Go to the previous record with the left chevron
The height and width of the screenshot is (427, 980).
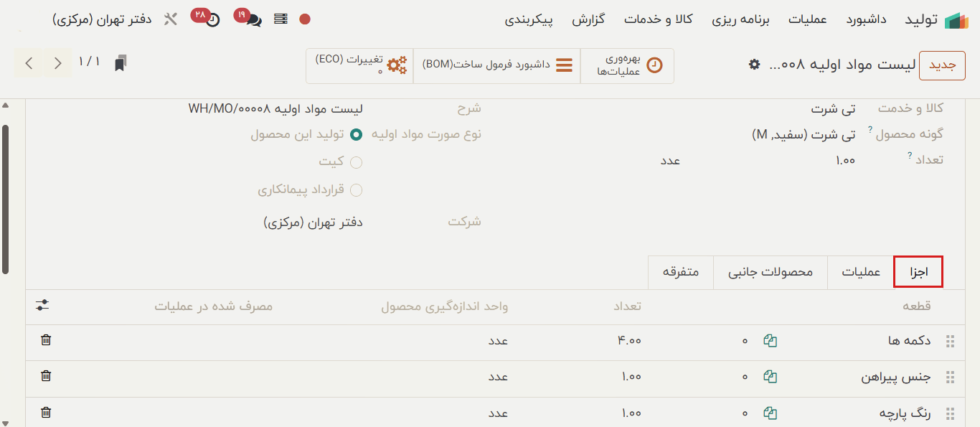[x=29, y=63]
